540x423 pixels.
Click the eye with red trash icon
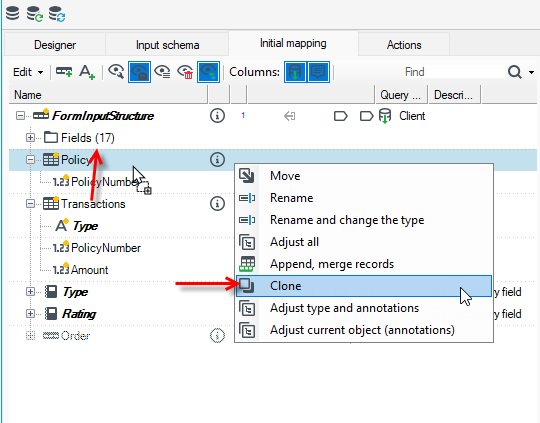(185, 72)
